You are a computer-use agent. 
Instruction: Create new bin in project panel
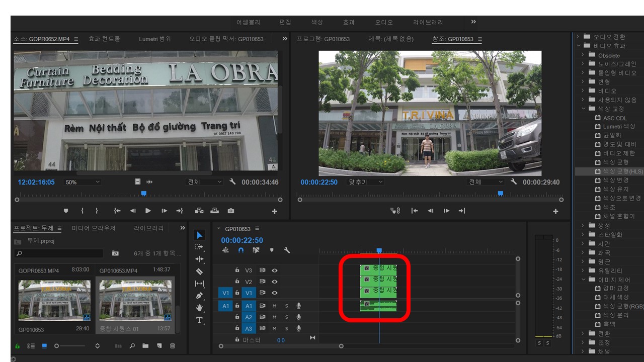click(145, 346)
